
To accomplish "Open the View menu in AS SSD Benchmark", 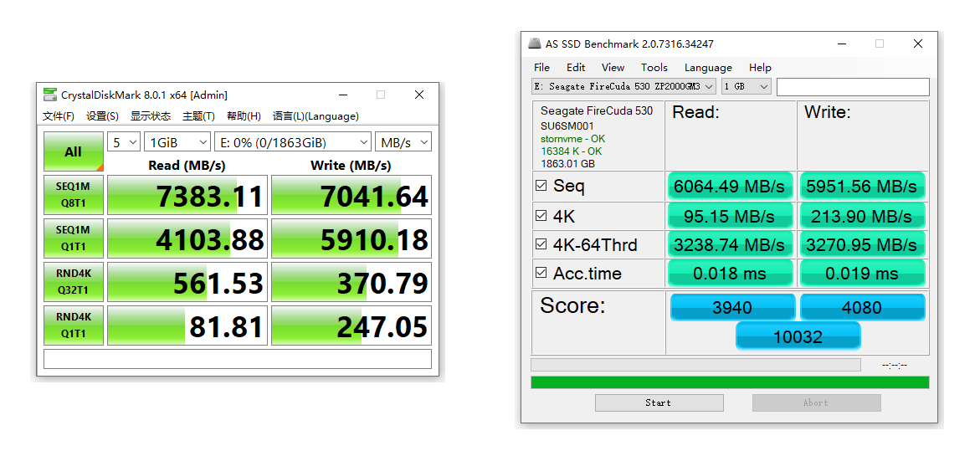I will pyautogui.click(x=613, y=68).
